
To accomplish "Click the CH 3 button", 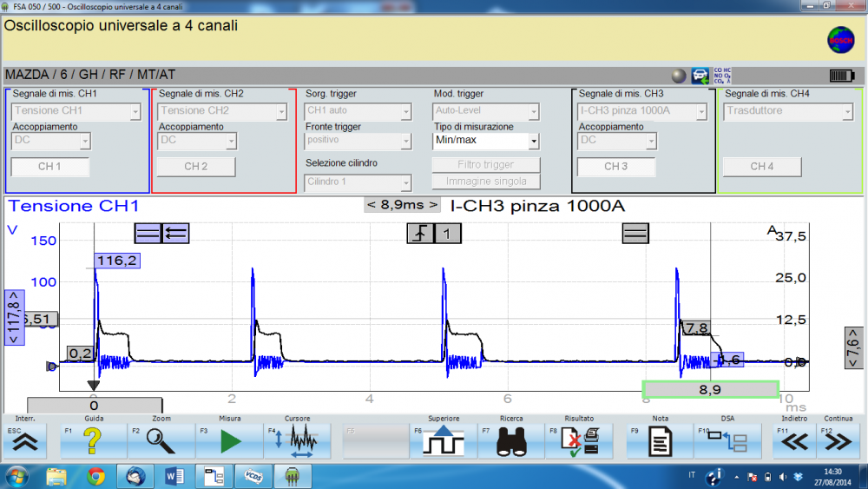I will (x=616, y=167).
